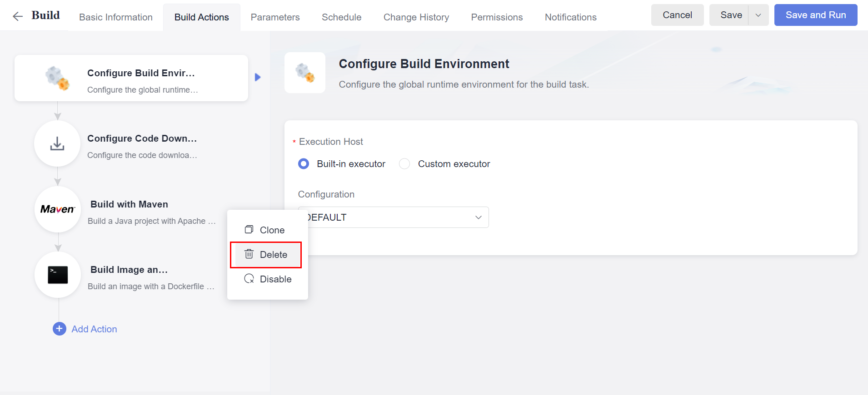This screenshot has height=395, width=868.
Task: Select the Built-in executor radio button
Action: (x=304, y=164)
